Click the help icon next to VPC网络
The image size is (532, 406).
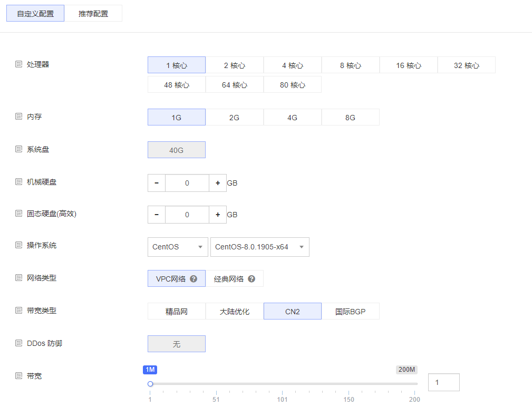click(194, 279)
